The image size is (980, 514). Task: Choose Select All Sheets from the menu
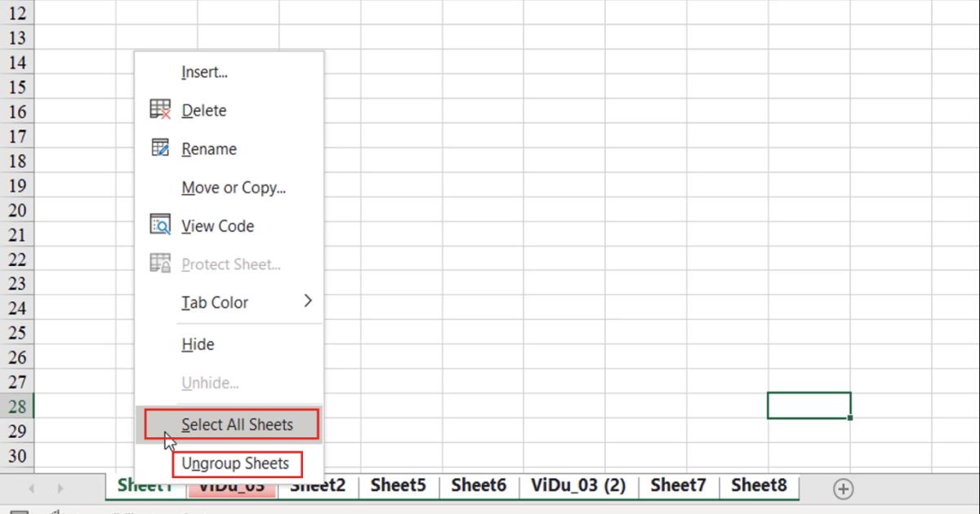[236, 424]
